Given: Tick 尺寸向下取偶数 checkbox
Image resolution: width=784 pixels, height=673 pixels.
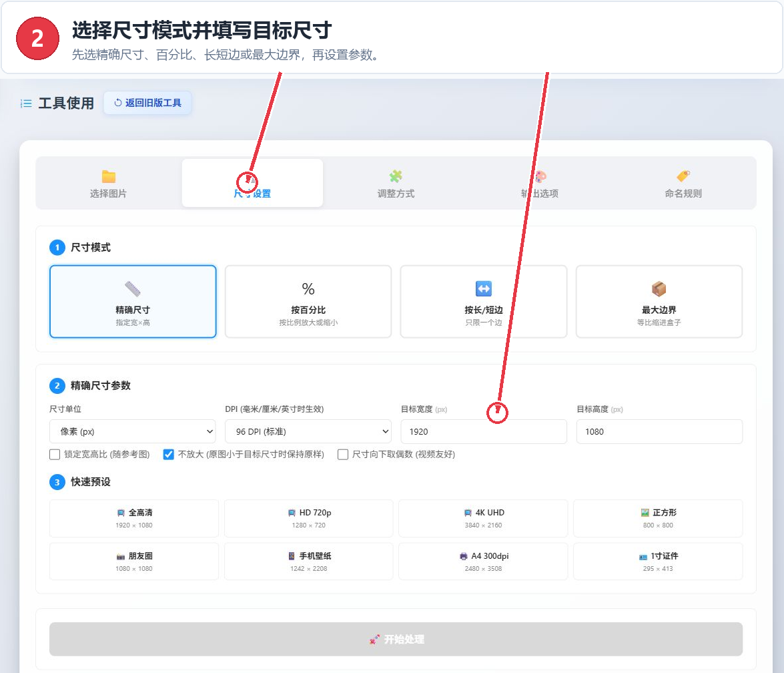Looking at the screenshot, I should coord(343,454).
